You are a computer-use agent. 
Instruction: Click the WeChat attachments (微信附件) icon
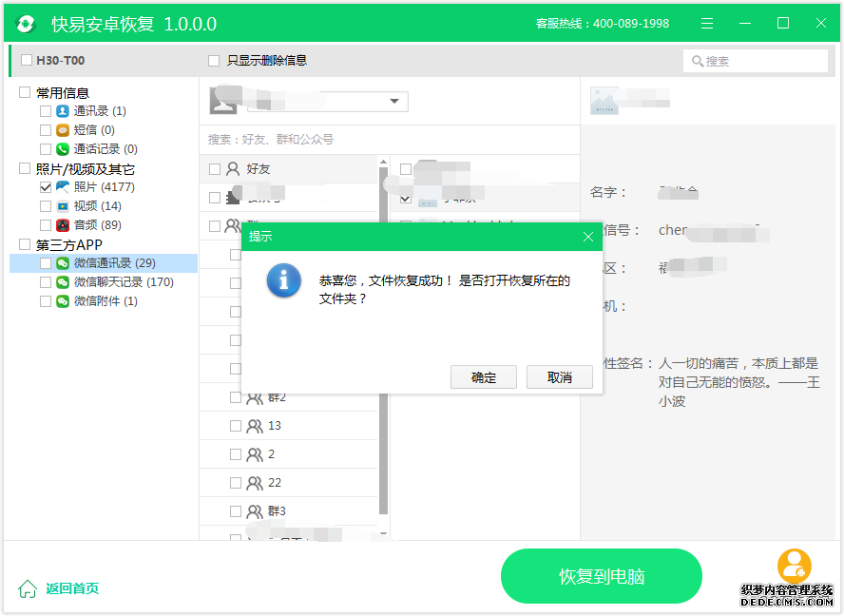tap(63, 301)
